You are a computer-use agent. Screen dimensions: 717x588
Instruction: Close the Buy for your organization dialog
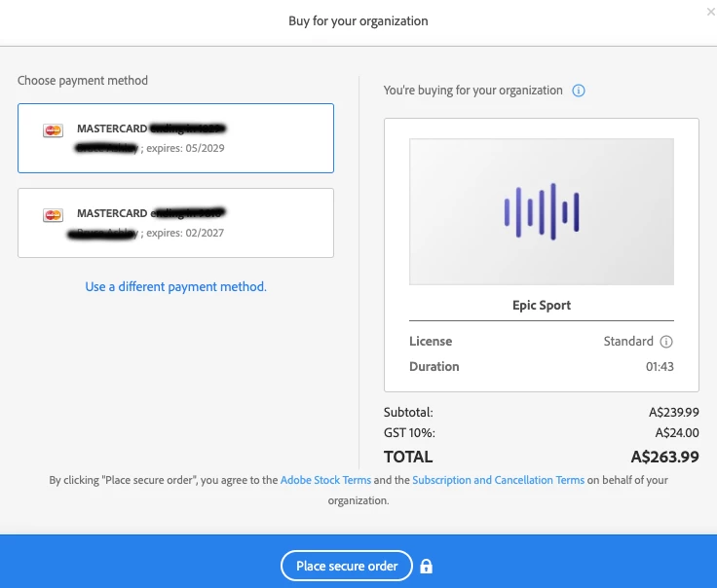click(x=710, y=12)
